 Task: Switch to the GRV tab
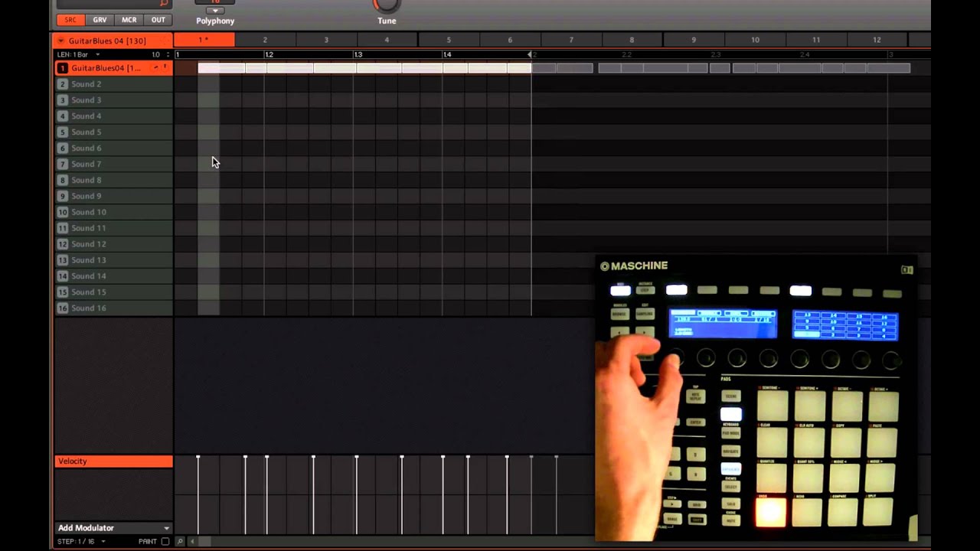(100, 20)
